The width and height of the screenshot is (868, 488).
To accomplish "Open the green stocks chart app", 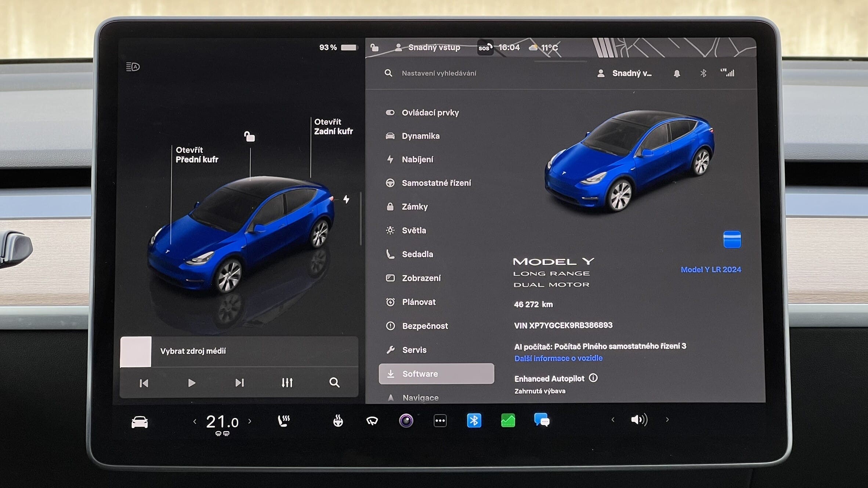I will click(x=508, y=420).
